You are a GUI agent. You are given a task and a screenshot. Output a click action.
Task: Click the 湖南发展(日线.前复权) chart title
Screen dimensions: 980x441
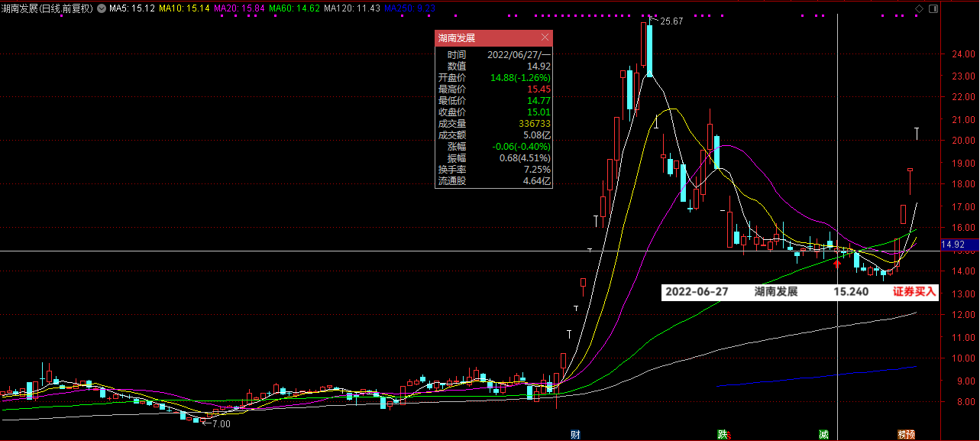point(47,8)
